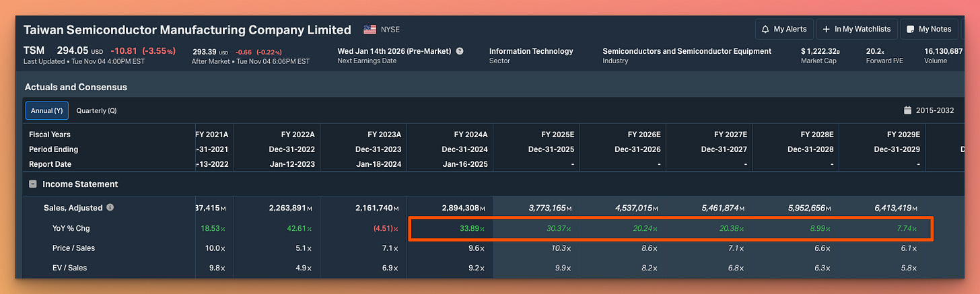Click the 4,537,015 sales estimate
Image resolution: width=980 pixels, height=294 pixels.
click(x=636, y=208)
